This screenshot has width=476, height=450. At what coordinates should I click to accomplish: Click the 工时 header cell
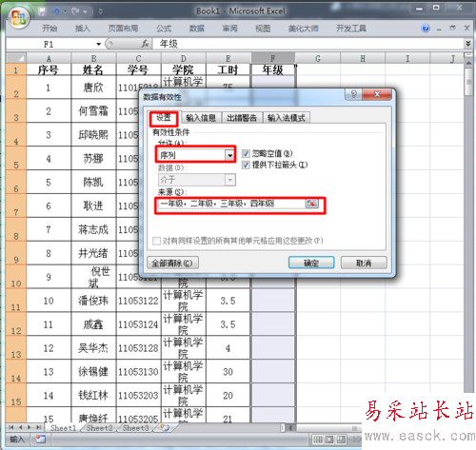pos(228,69)
